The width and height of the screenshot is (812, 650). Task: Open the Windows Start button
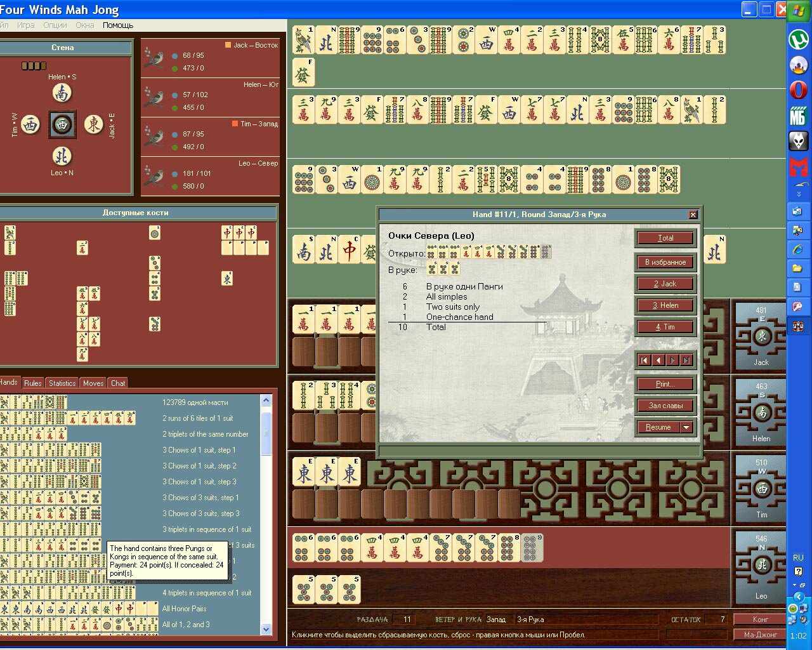[x=799, y=10]
